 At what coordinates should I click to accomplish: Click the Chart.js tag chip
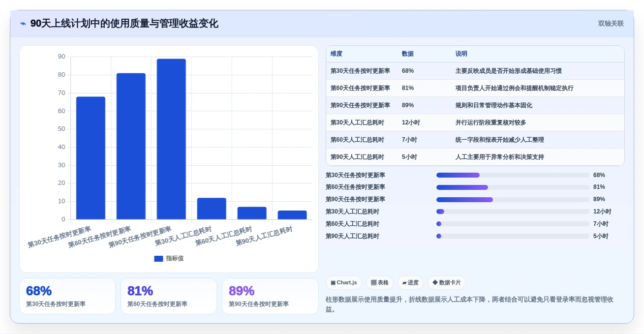tap(344, 283)
